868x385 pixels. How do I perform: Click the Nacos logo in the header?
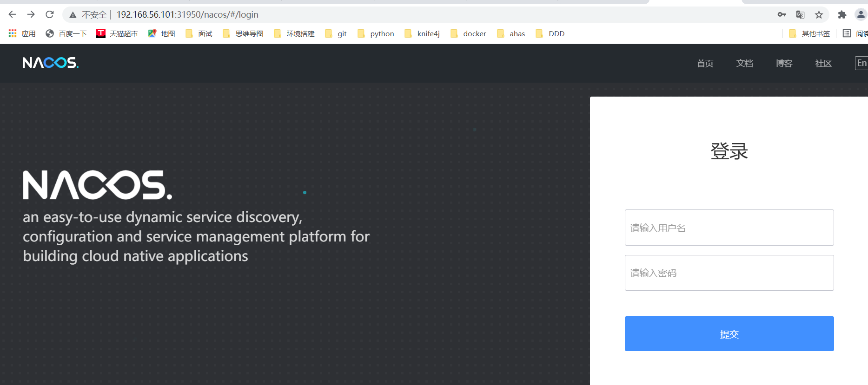pos(51,63)
